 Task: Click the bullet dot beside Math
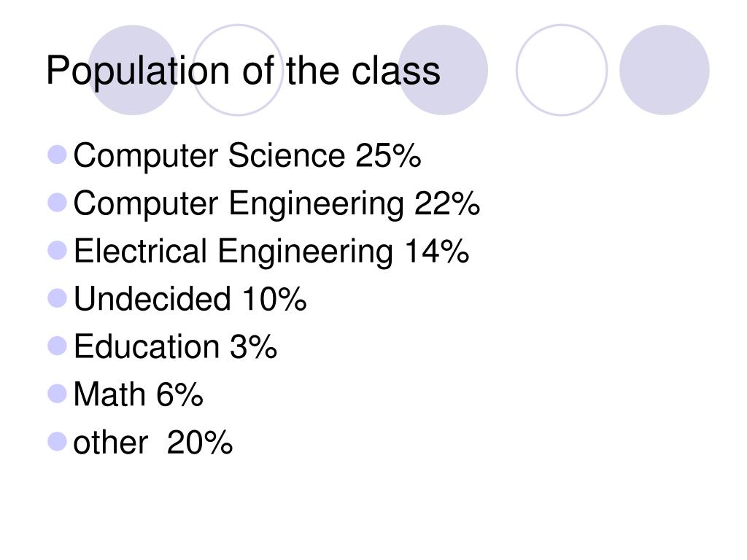57,394
